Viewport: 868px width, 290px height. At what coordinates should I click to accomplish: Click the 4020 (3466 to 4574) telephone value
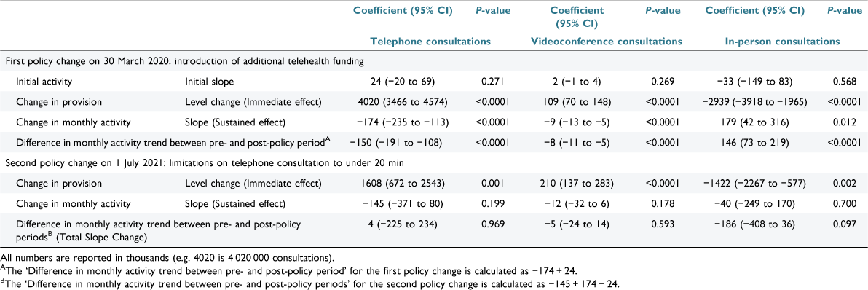pyautogui.click(x=401, y=102)
